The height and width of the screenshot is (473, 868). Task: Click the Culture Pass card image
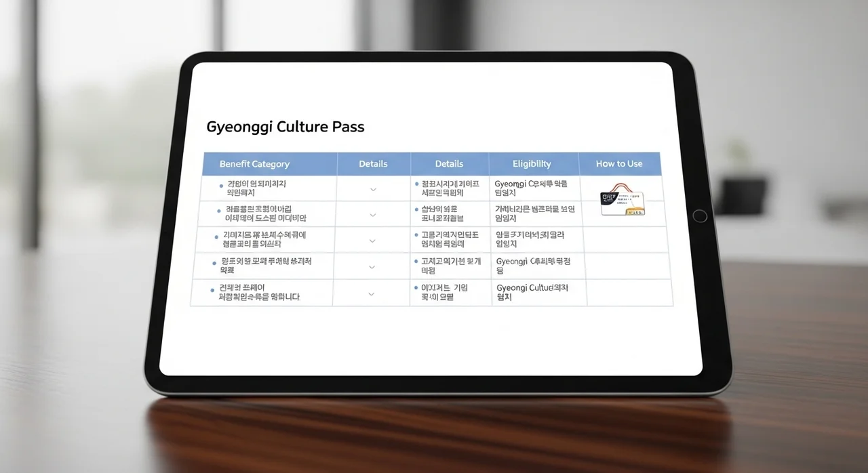click(622, 200)
